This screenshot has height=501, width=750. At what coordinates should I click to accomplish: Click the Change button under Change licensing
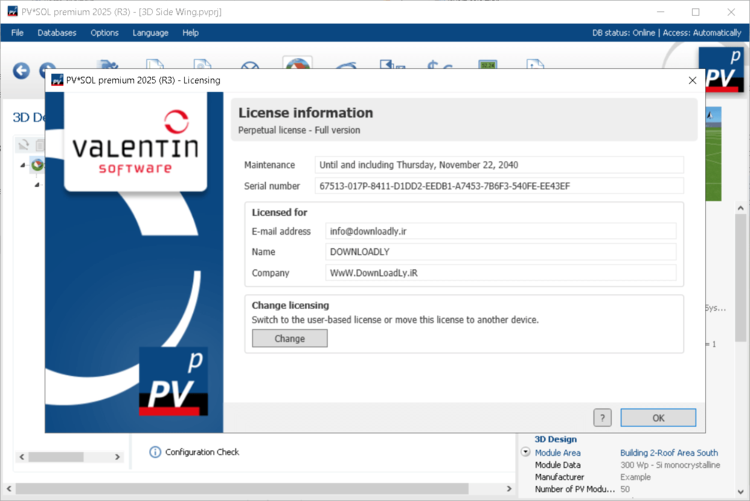[x=290, y=338]
